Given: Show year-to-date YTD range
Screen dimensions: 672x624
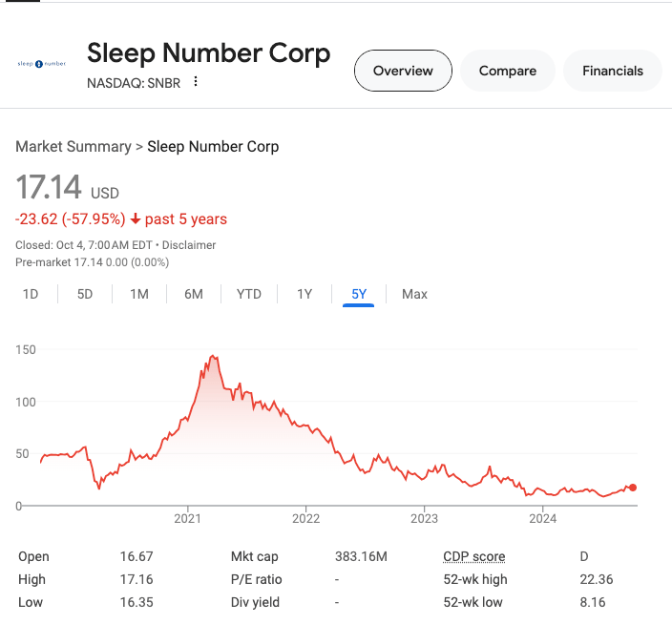Looking at the screenshot, I should click(249, 294).
